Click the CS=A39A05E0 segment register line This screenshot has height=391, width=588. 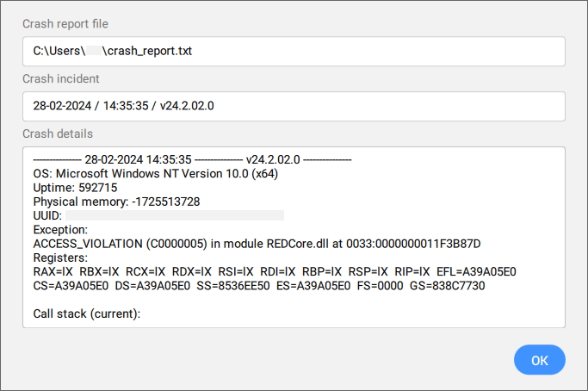coord(258,285)
